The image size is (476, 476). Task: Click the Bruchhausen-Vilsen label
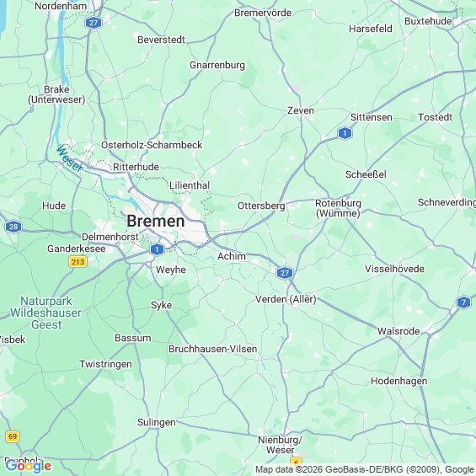(x=213, y=349)
